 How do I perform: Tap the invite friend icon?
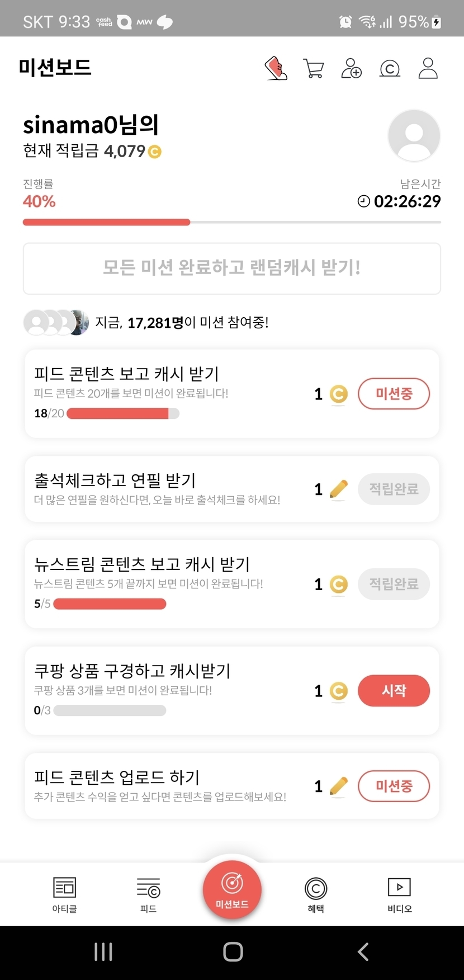[x=351, y=68]
